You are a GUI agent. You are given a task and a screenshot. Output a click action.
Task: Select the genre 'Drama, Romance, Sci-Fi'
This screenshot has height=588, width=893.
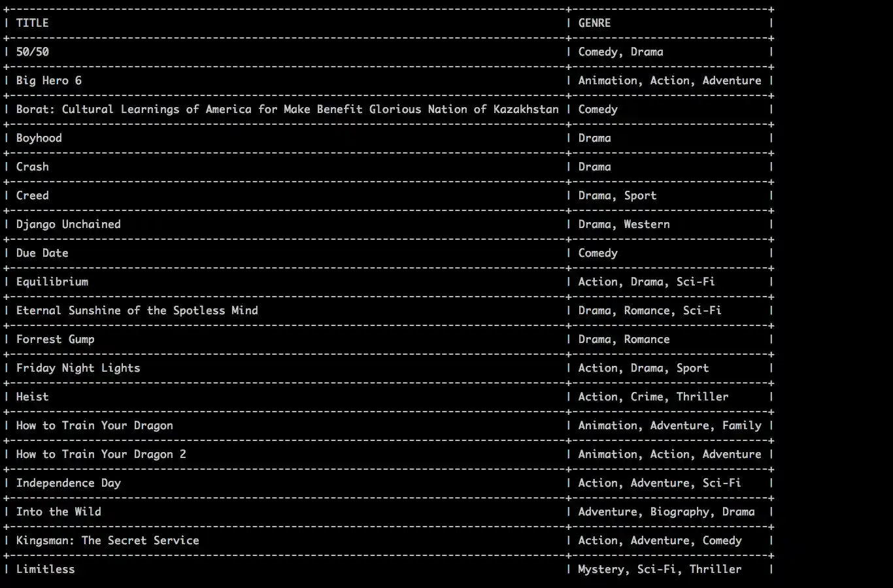tap(650, 310)
